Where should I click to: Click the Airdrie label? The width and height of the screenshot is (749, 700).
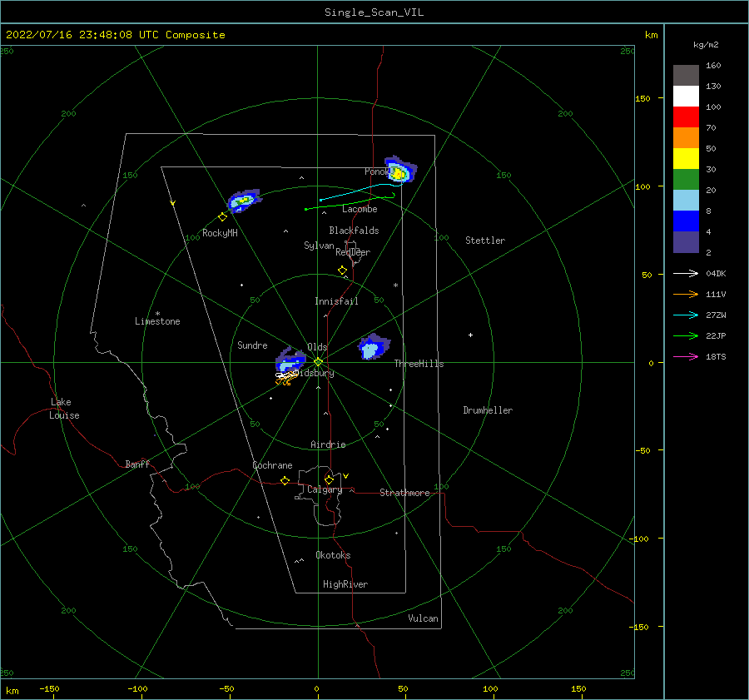click(328, 444)
